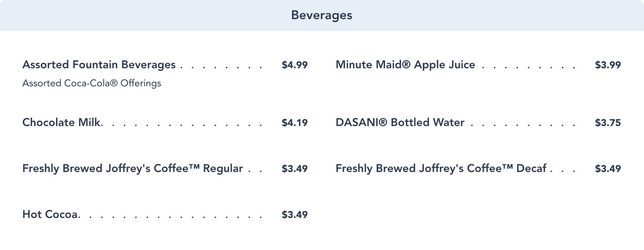This screenshot has width=644, height=250.
Task: Click the Joffrey's Coffee Regular $3.49 price
Action: click(x=294, y=169)
